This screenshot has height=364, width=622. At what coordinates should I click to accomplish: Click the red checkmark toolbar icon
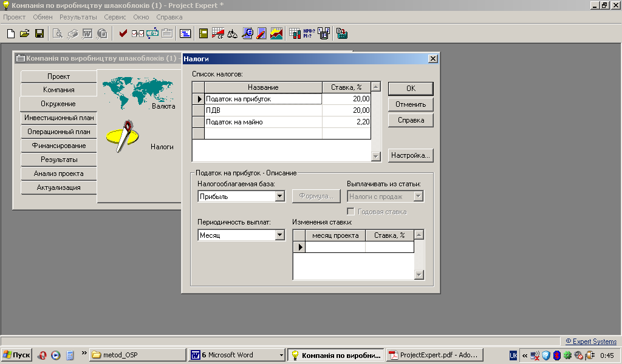123,33
